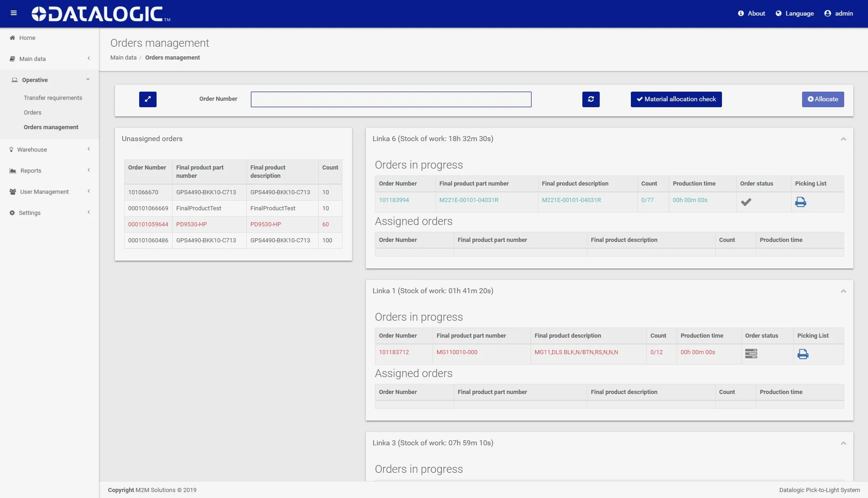Expand the Warehouse menu

pos(49,149)
